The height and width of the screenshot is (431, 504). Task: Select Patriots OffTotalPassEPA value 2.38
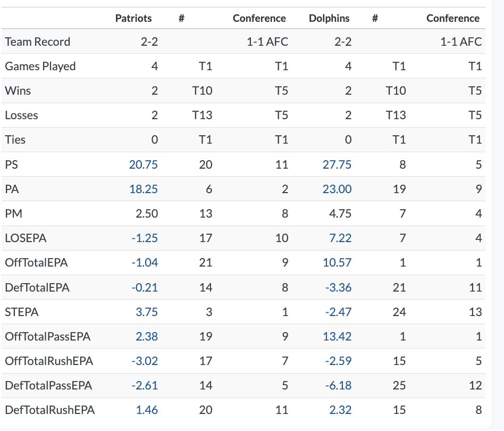(x=147, y=336)
